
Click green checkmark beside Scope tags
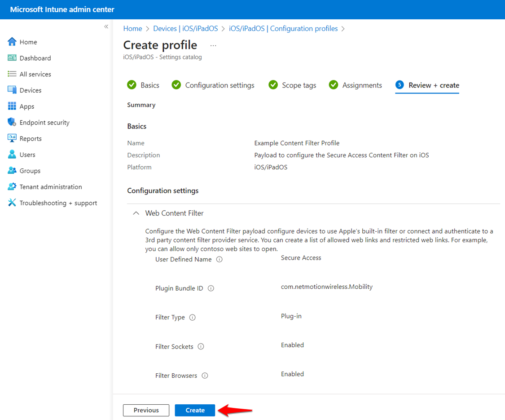pyautogui.click(x=273, y=85)
